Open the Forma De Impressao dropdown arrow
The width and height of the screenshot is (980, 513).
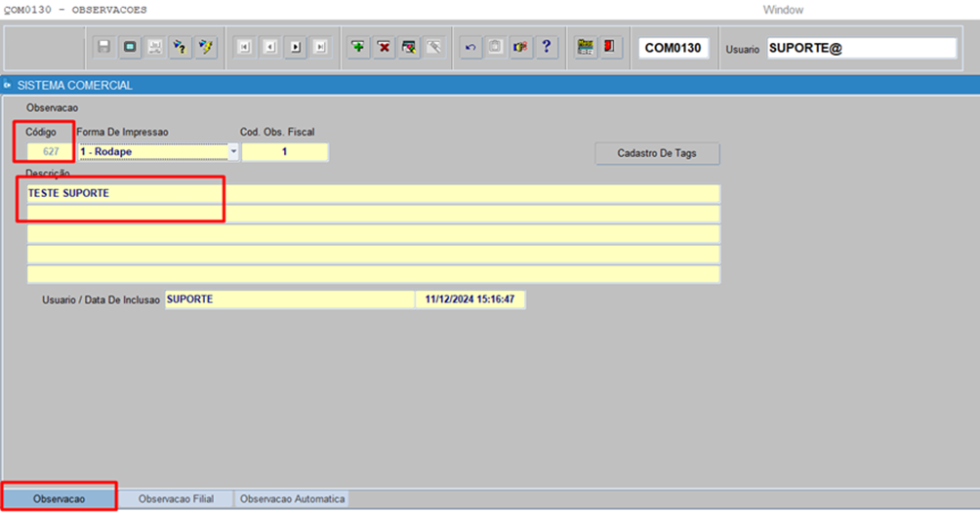(233, 152)
